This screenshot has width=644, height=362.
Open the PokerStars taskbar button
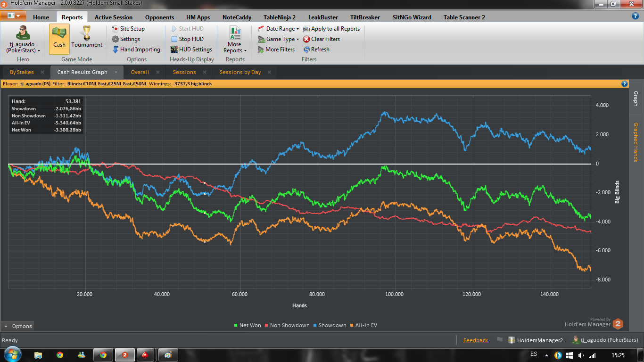(x=146, y=355)
